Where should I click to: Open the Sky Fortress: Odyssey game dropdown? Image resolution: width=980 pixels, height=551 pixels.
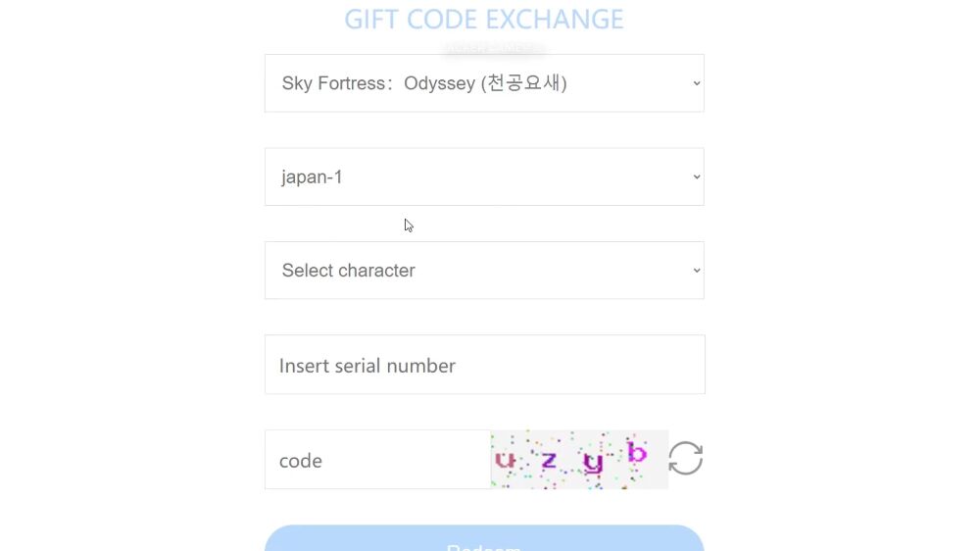[x=483, y=83]
